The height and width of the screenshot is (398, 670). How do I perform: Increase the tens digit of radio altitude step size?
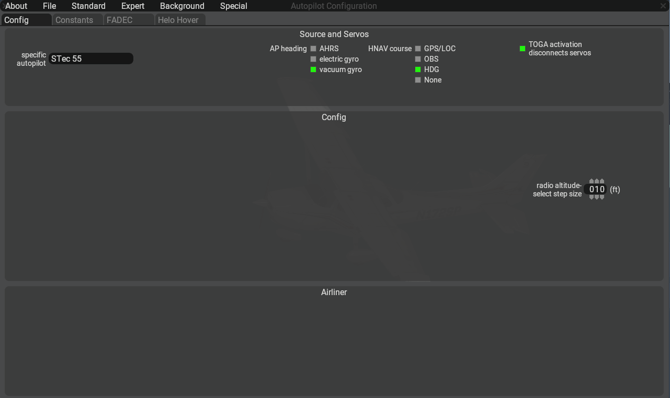coord(597,181)
